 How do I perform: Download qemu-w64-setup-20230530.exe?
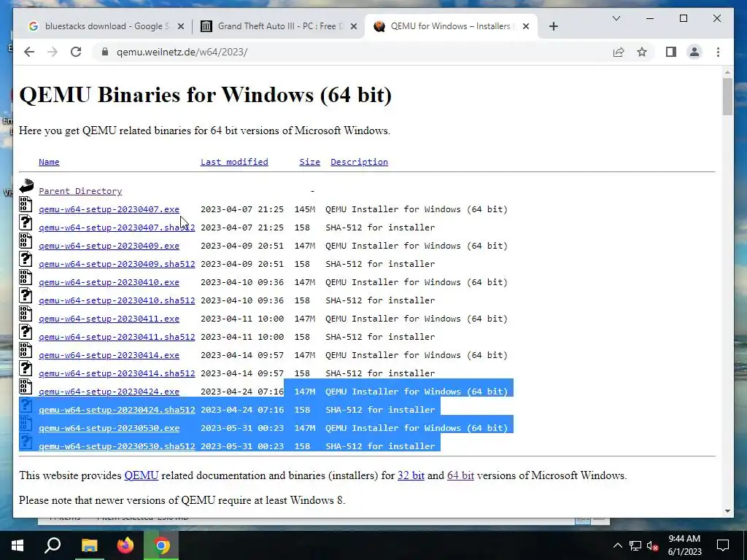(x=109, y=428)
